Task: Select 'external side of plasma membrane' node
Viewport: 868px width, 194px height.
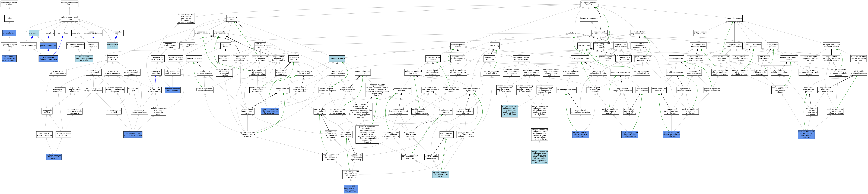Action: click(48, 58)
